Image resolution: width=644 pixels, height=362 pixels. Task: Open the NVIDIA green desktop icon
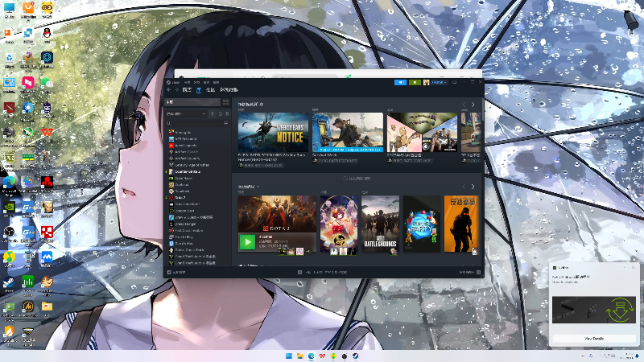pyautogui.click(x=9, y=208)
